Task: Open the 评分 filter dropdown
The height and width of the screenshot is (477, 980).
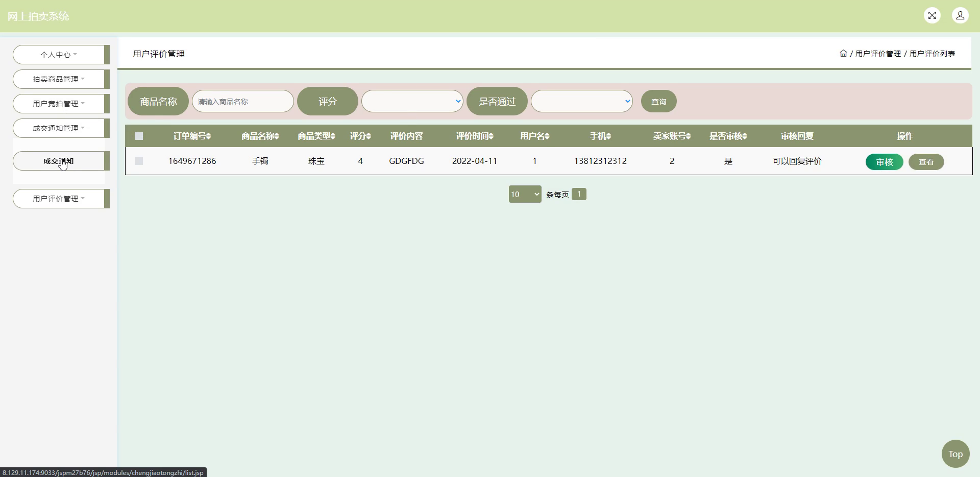Action: point(412,101)
